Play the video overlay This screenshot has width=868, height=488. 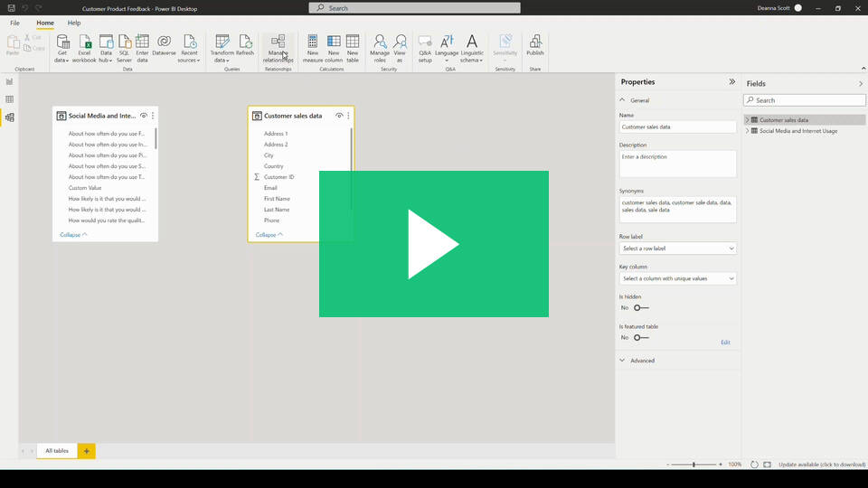(433, 244)
